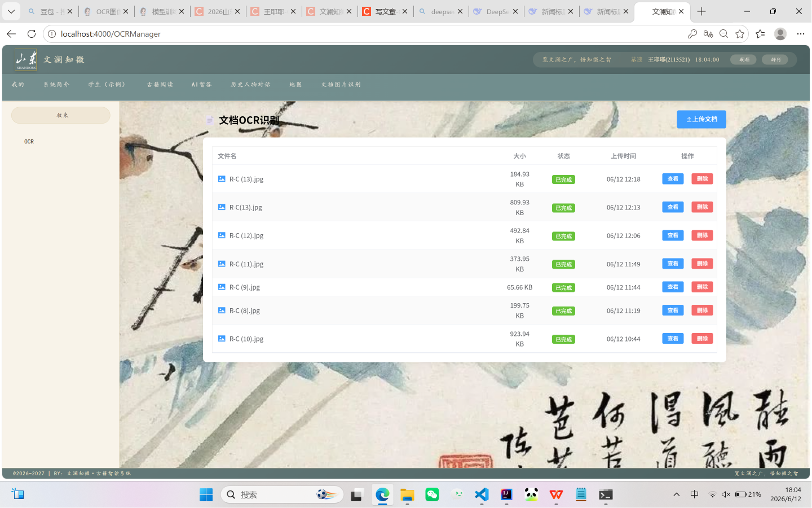
Task: Add this page to favorites
Action: [740, 34]
